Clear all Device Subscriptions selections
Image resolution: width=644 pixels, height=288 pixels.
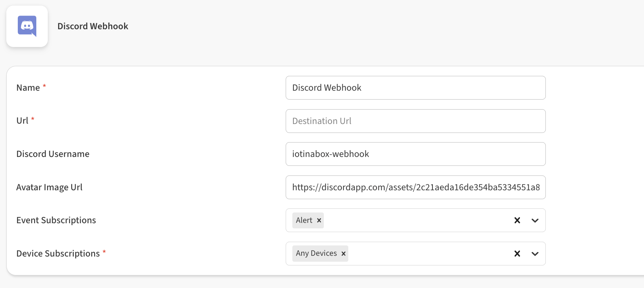(517, 254)
